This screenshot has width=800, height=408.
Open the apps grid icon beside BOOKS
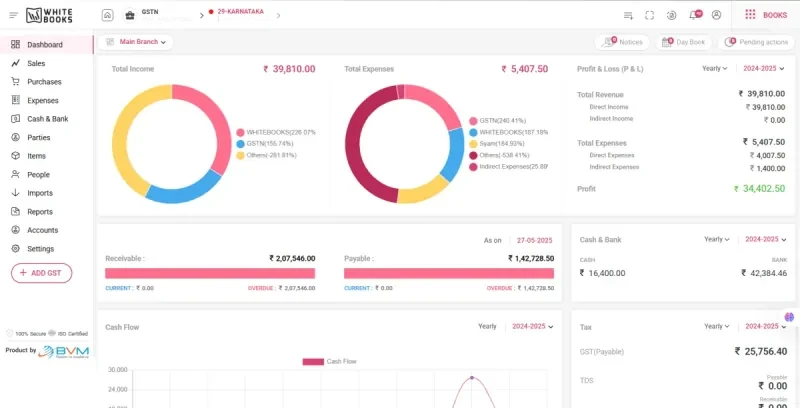[x=750, y=15]
